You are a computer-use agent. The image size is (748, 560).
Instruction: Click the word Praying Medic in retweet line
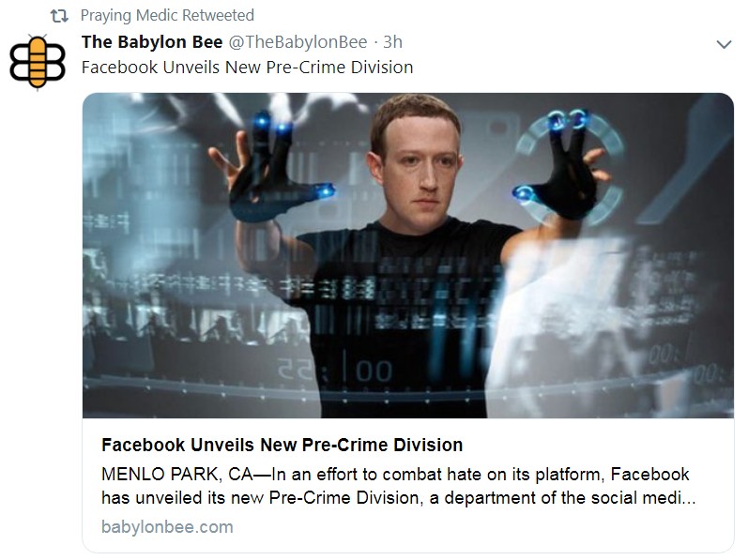point(129,15)
